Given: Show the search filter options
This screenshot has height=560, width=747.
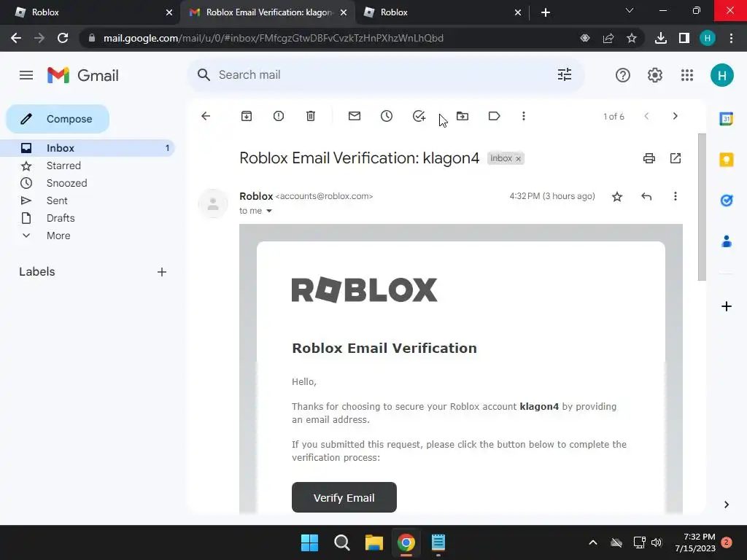Looking at the screenshot, I should tap(565, 75).
